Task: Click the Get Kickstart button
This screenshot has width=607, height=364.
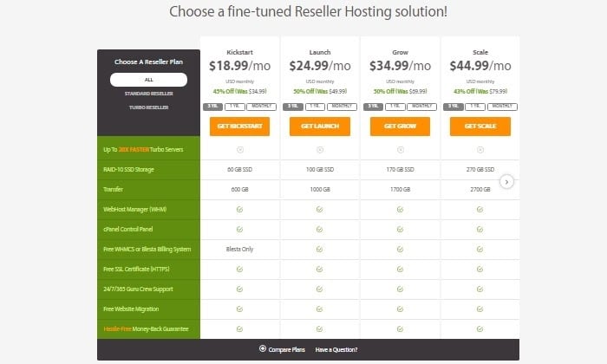Action: (239, 127)
